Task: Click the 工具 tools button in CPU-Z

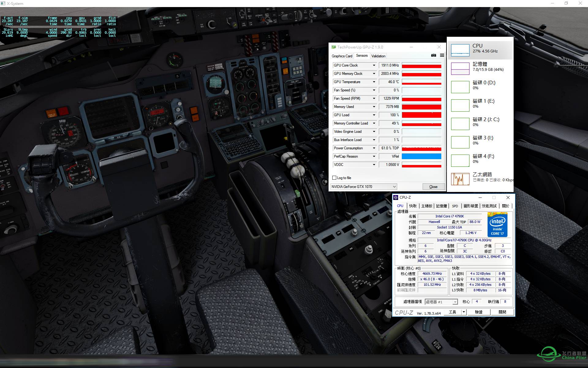Action: (452, 312)
